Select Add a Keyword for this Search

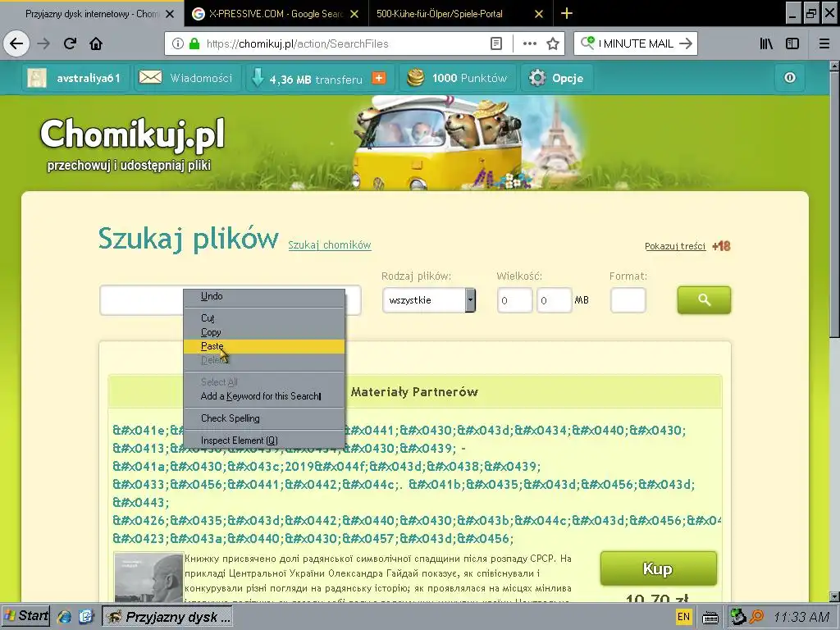pyautogui.click(x=264, y=396)
